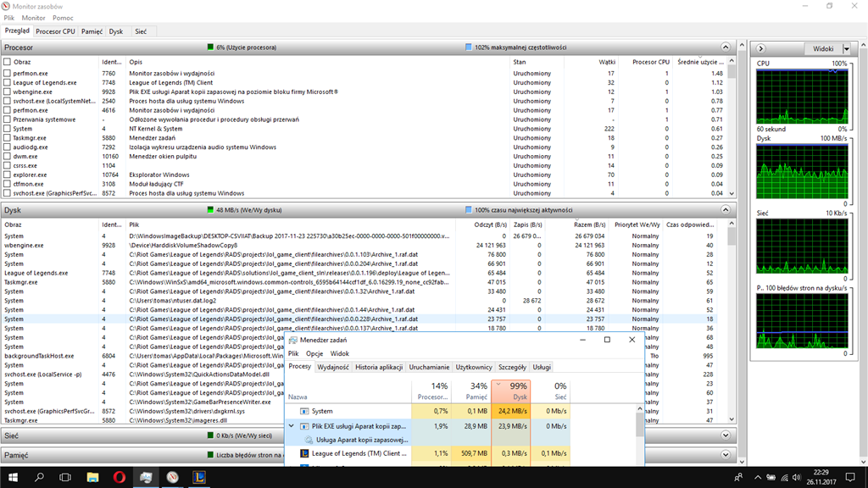Sort Task Manager by the Pamięć column
This screenshot has width=868, height=488.
[x=471, y=391]
